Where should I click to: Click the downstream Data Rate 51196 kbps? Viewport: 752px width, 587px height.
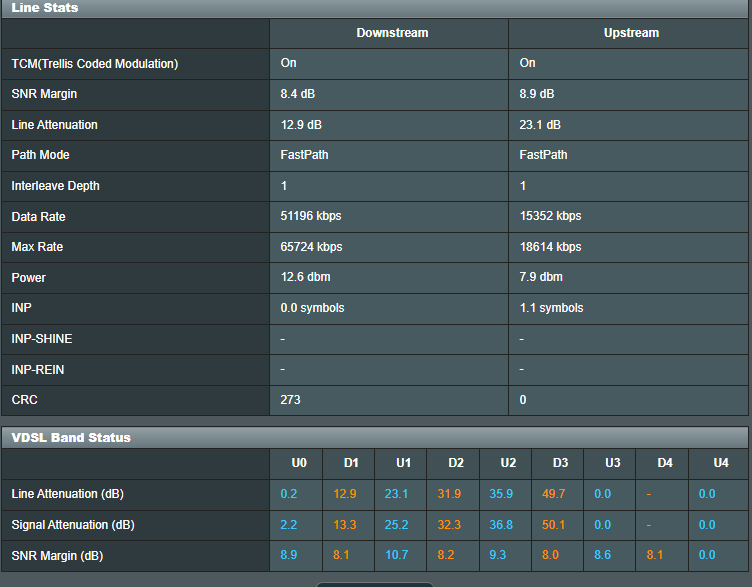311,217
